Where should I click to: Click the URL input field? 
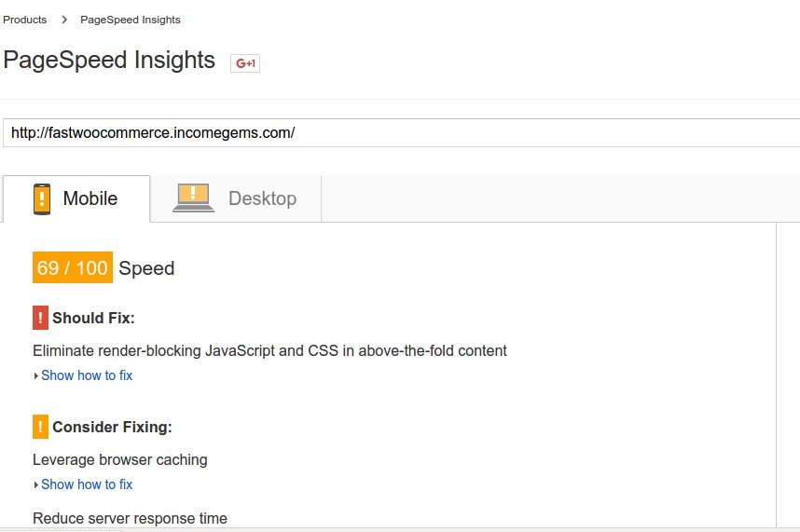pos(402,133)
